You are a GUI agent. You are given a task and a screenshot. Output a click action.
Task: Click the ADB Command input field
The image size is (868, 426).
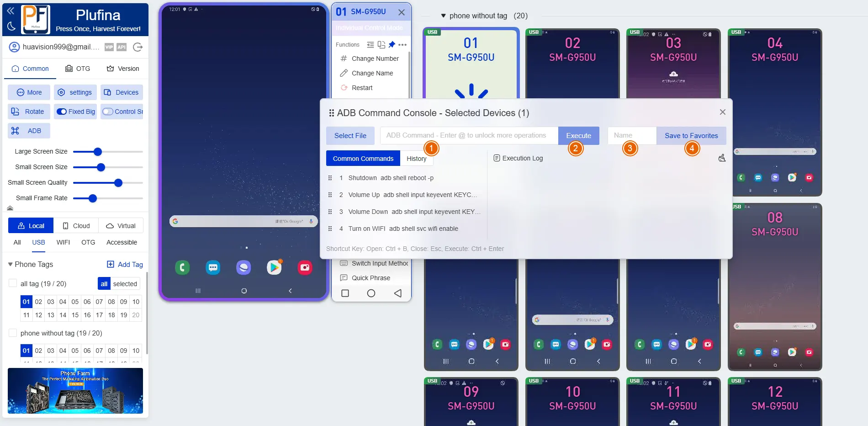click(x=469, y=135)
